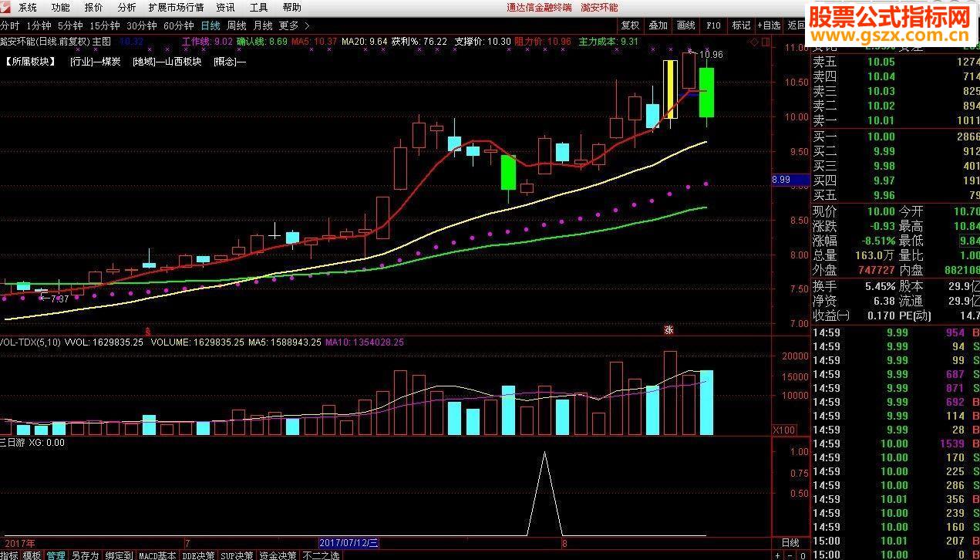The image size is (980, 560).
Task: Select the 模板 bottom tab
Action: (x=32, y=555)
